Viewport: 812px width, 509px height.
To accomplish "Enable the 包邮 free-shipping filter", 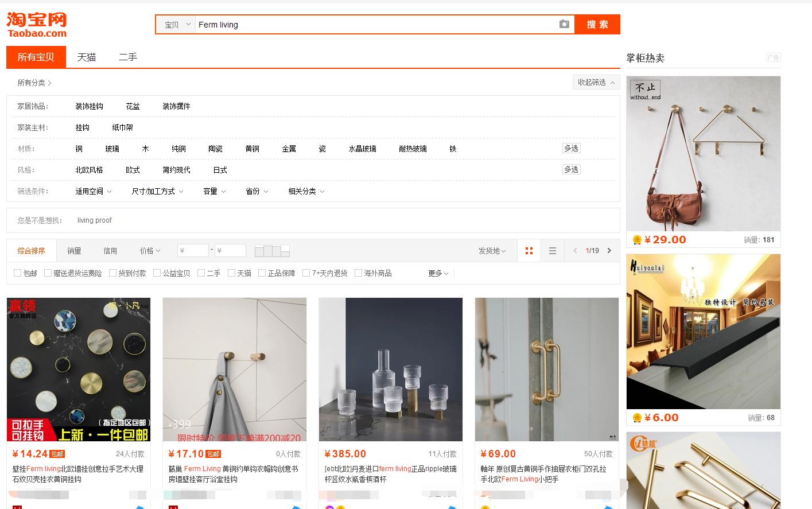I will coord(18,273).
